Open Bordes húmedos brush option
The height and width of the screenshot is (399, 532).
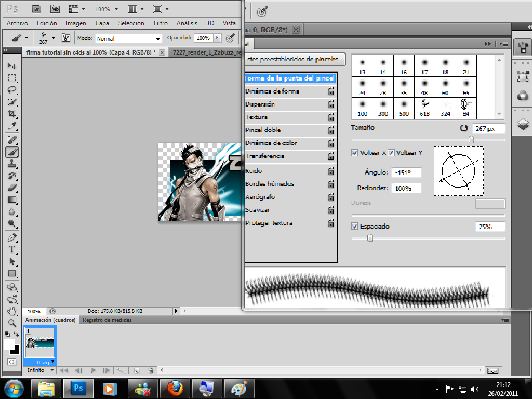[270, 184]
